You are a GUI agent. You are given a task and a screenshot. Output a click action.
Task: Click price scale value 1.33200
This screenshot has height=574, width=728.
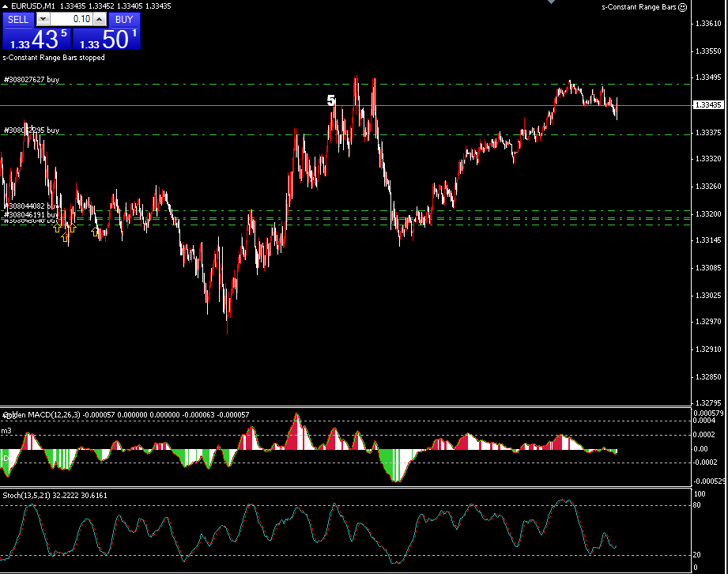[708, 214]
